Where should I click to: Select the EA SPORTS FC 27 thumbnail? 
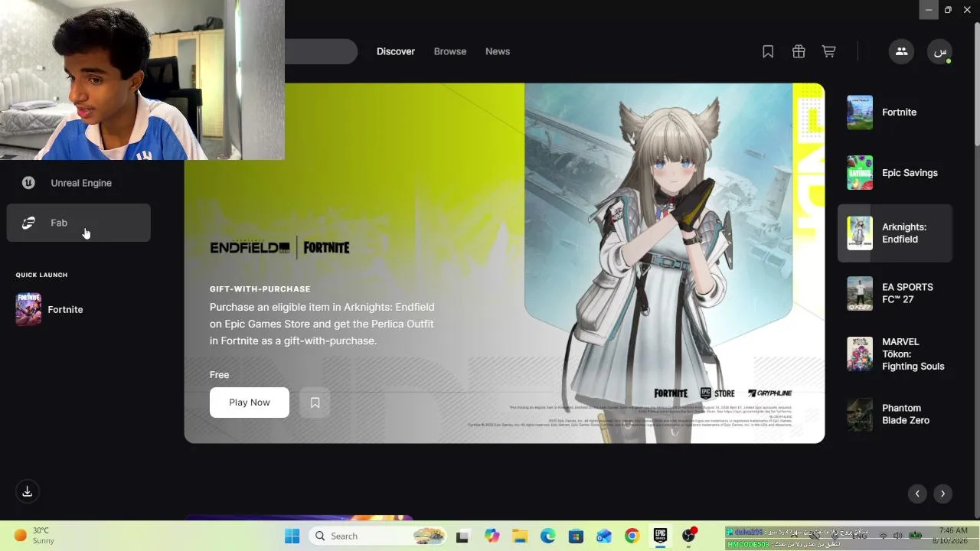pos(860,293)
